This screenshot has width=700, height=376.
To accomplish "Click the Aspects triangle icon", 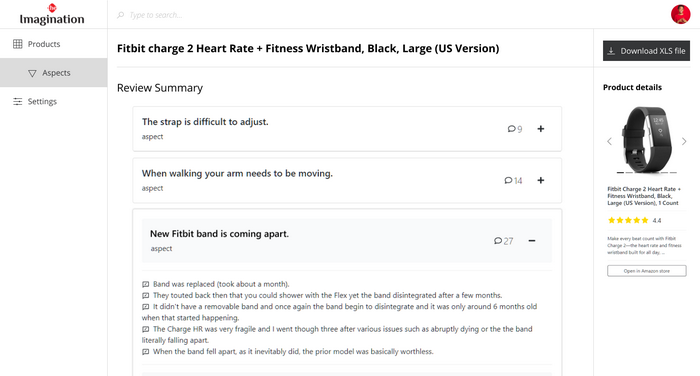I will coord(32,73).
